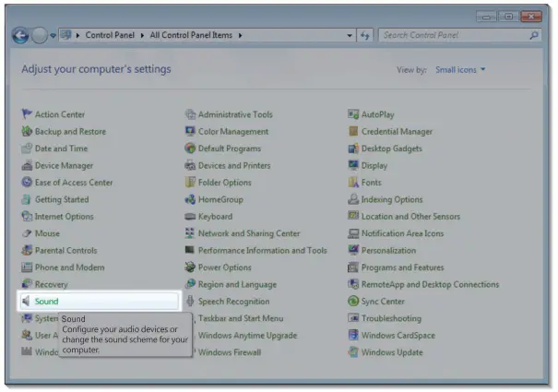The image size is (558, 392).
Task: Click Ease of Access Center icon
Action: point(27,183)
